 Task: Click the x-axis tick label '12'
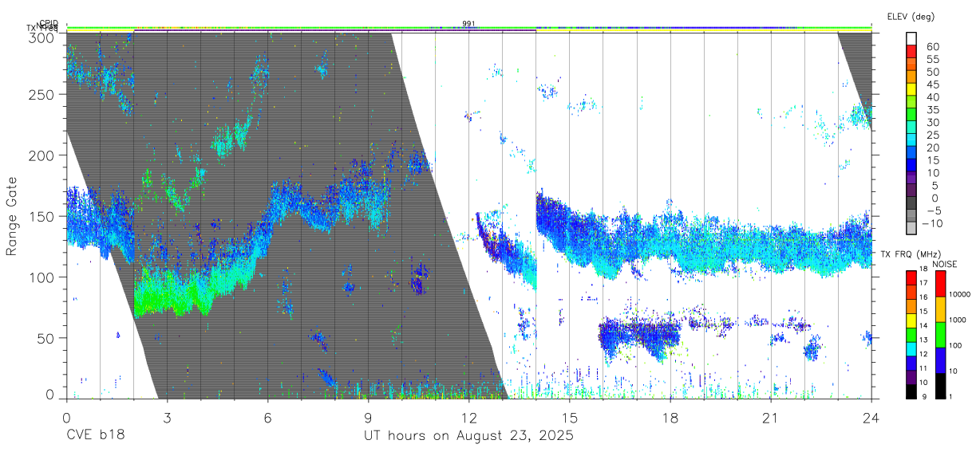coord(468,418)
